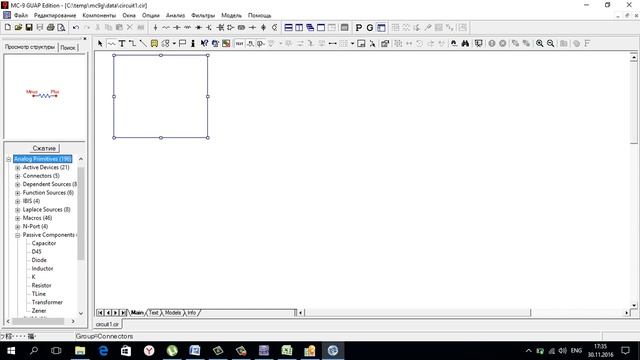This screenshot has width=640, height=360.
Task: Open print preview
Action: (x=61, y=27)
